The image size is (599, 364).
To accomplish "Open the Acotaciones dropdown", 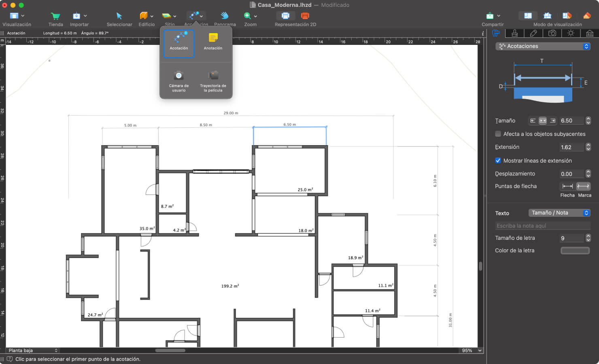I will coord(543,46).
